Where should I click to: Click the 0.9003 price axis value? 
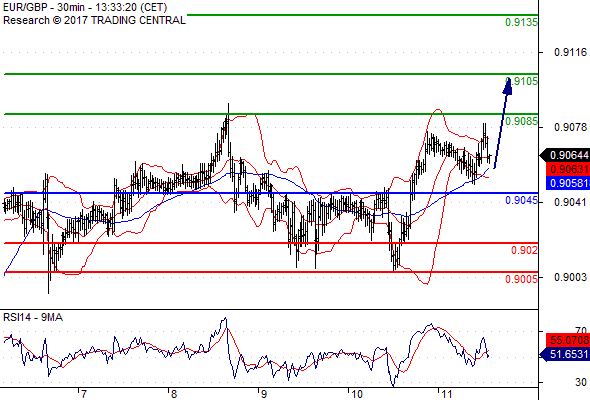[x=570, y=277]
